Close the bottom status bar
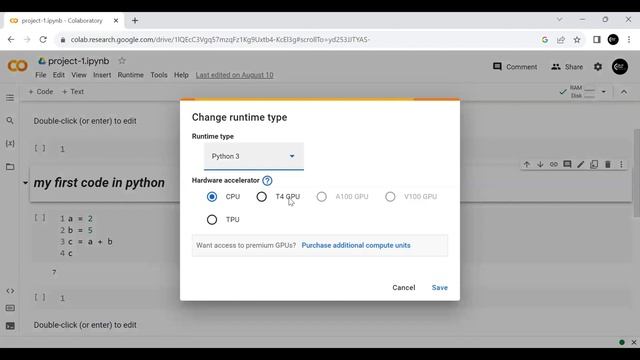Image resolution: width=640 pixels, height=360 pixels. 634,342
